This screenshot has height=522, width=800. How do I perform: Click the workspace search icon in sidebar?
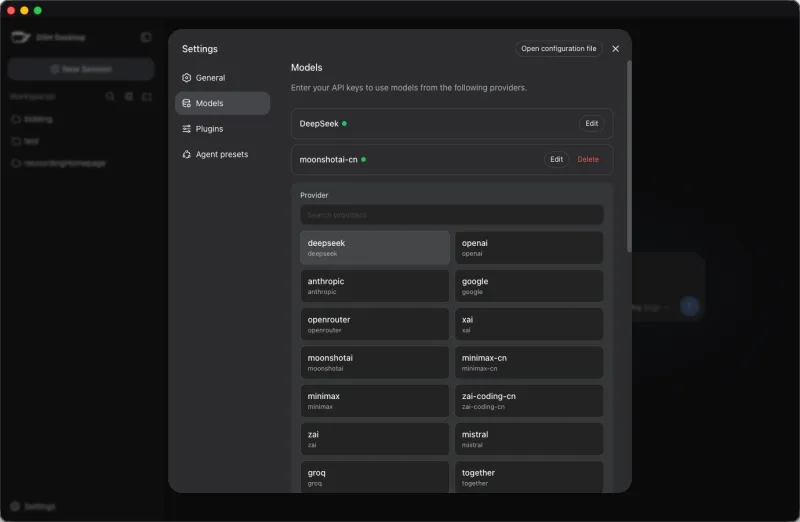(x=110, y=96)
